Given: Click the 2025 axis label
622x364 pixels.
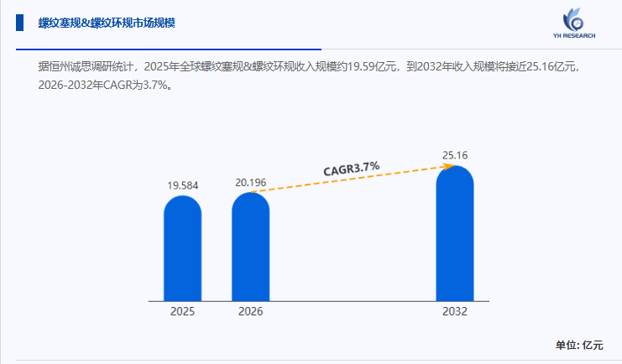Looking at the screenshot, I should click(x=182, y=311).
